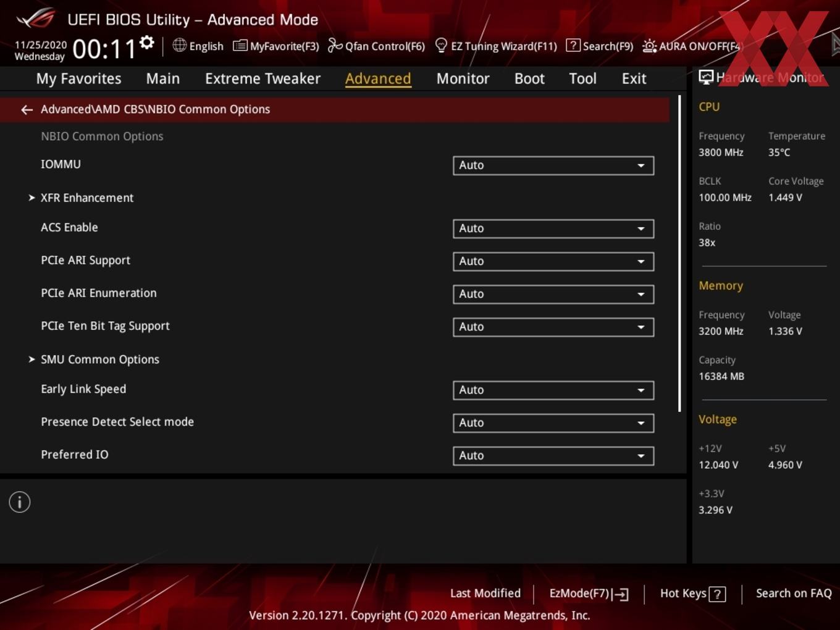840x630 pixels.
Task: Open the Extreme Tweaker tab
Action: [x=262, y=78]
